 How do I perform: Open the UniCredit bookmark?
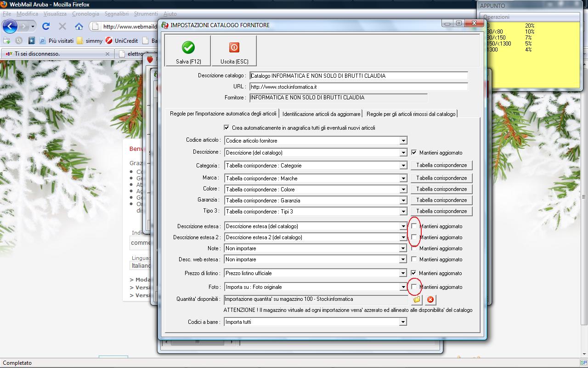[x=122, y=40]
